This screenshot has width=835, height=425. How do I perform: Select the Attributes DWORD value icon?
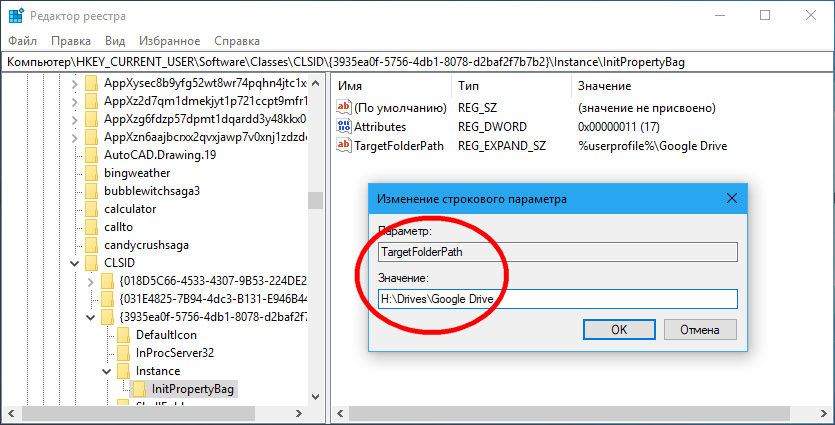[x=345, y=127]
